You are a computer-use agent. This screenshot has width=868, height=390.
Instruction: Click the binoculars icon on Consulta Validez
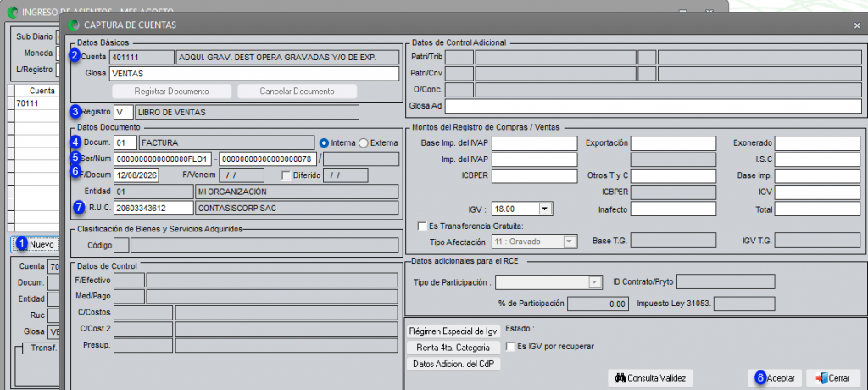[x=620, y=378]
